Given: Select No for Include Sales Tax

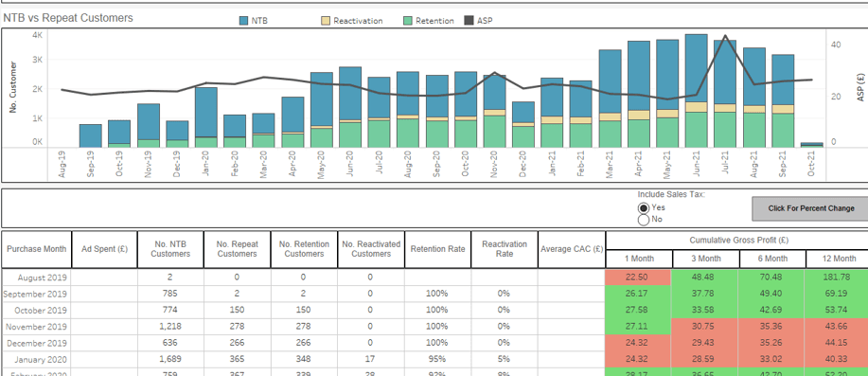Looking at the screenshot, I should click(x=644, y=220).
